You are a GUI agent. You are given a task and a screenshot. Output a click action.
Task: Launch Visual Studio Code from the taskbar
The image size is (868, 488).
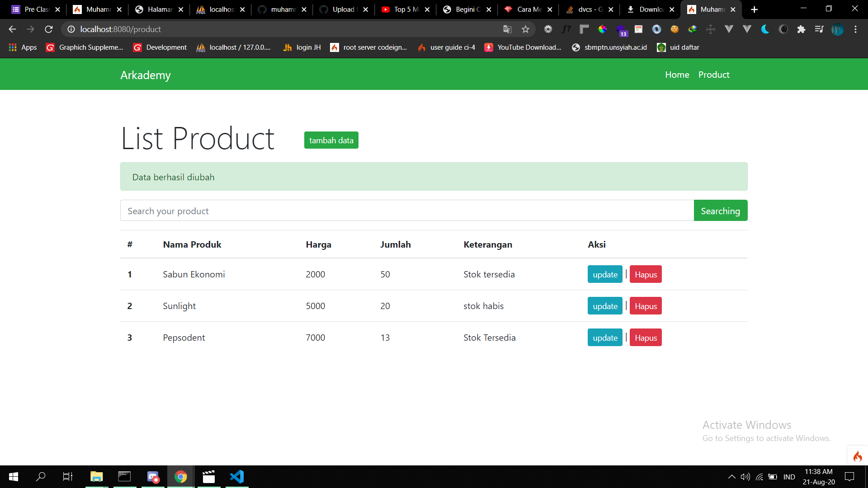(x=236, y=477)
